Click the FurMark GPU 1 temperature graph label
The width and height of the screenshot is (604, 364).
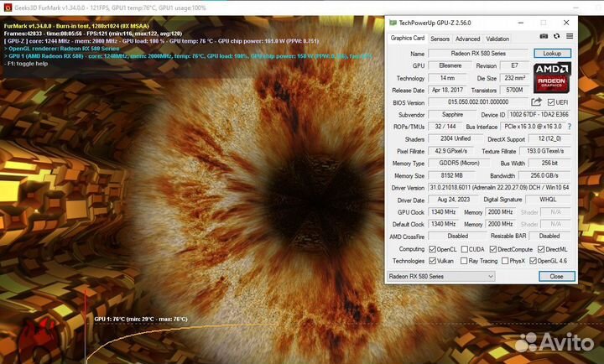141,319
